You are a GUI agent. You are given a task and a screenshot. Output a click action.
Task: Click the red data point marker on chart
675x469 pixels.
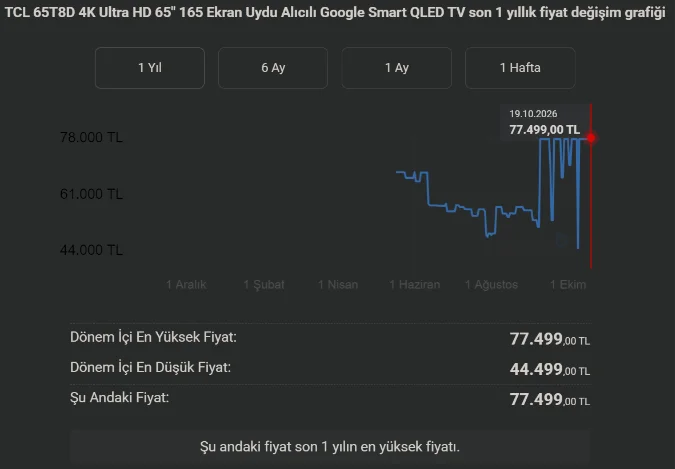[591, 138]
